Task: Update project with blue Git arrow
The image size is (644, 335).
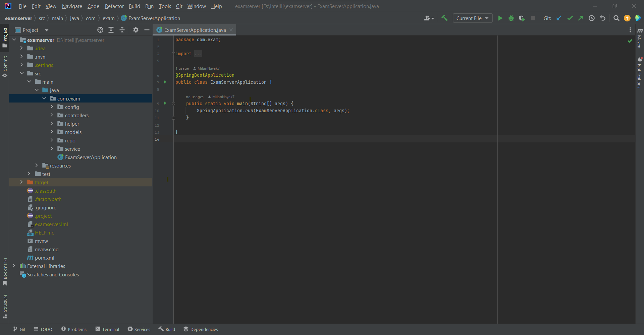Action: tap(559, 18)
